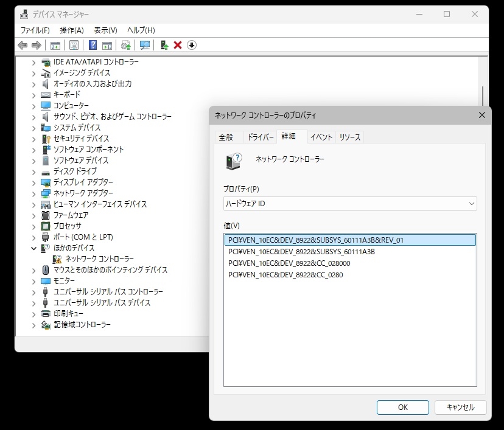This screenshot has width=504, height=430.
Task: Select hardware ID ending SUBSYS_60111A3B
Action: pyautogui.click(x=350, y=251)
